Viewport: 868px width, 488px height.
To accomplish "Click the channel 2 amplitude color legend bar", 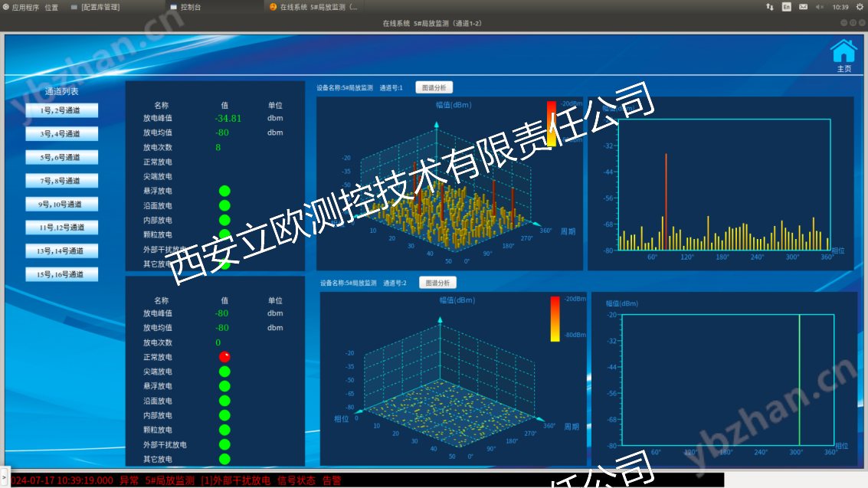I will pos(555,318).
